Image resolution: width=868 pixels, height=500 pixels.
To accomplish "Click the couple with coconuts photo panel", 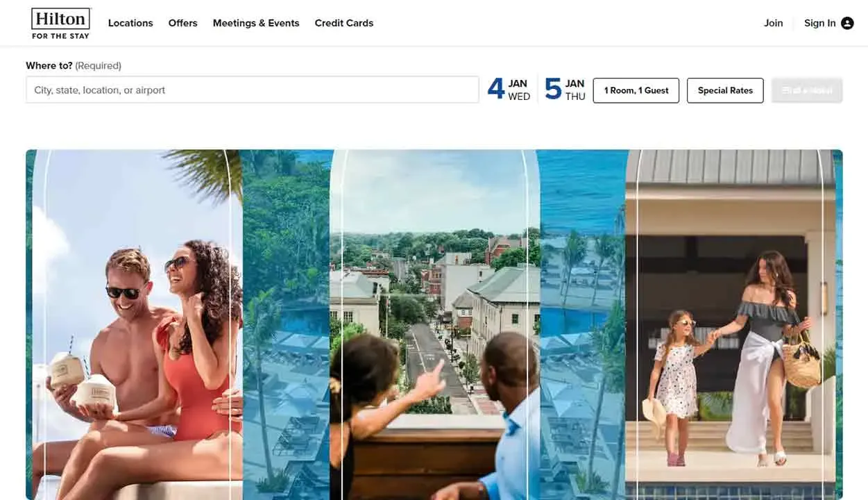I will pos(137,324).
